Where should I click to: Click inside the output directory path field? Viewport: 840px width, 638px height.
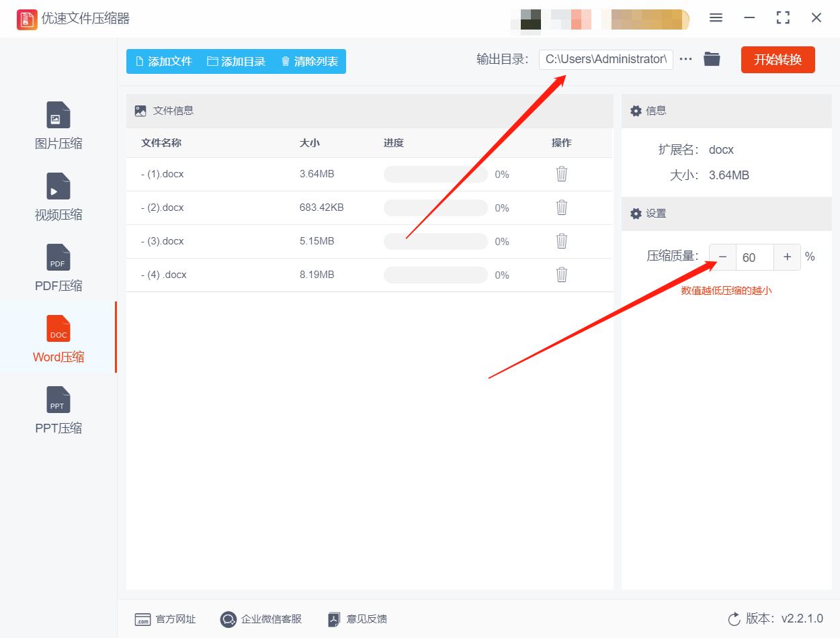click(x=605, y=59)
